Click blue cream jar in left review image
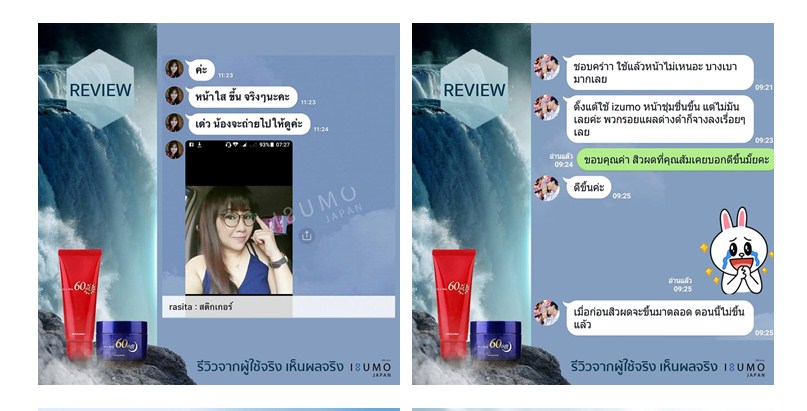This screenshot has width=807, height=411. (x=122, y=341)
